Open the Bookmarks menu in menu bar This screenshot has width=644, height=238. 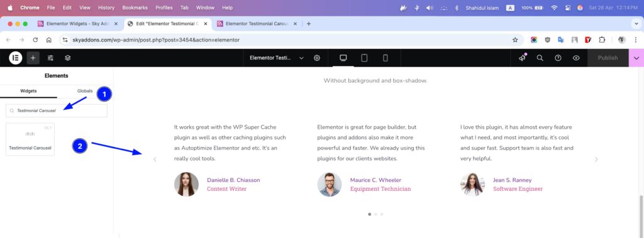coord(135,8)
